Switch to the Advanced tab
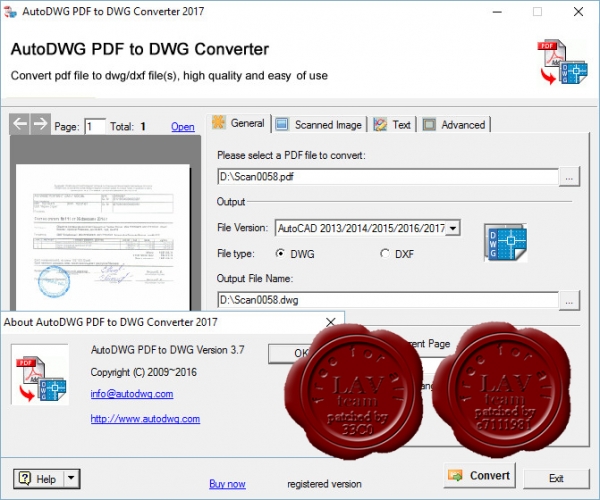The image size is (600, 500). click(x=454, y=125)
